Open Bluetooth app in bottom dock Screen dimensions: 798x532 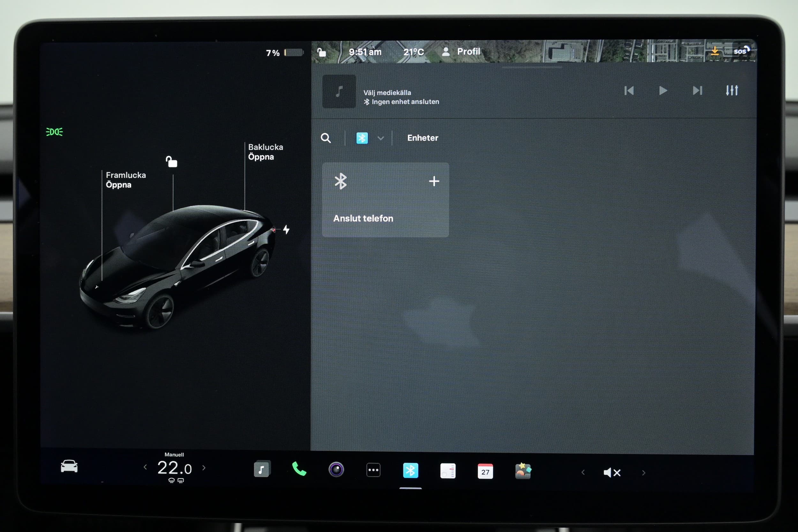[410, 471]
